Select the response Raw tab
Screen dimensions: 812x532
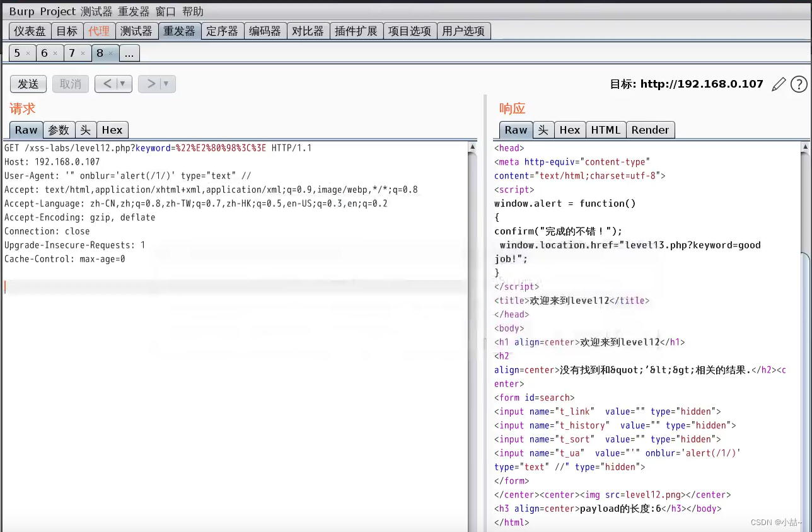pos(516,130)
